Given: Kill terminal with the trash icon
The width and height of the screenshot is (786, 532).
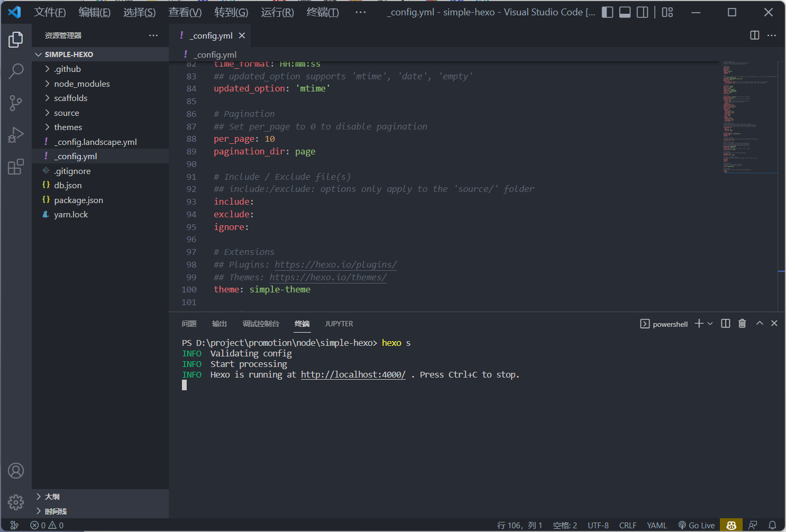Looking at the screenshot, I should point(742,324).
